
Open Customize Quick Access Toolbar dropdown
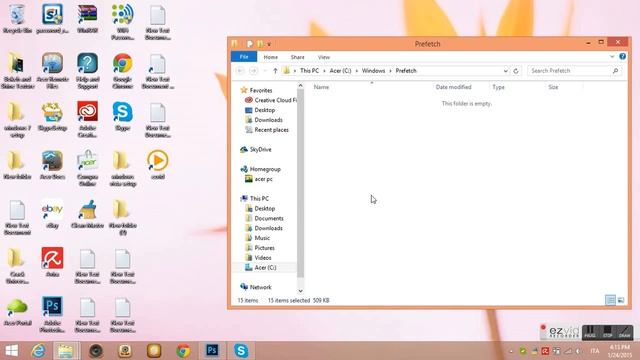(269, 44)
